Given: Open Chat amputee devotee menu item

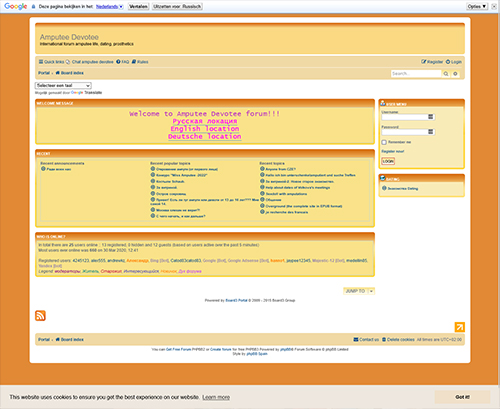Looking at the screenshot, I should (90, 62).
